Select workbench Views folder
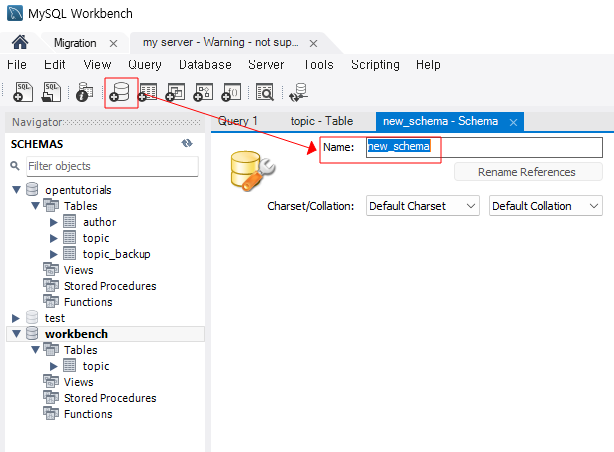The height and width of the screenshot is (452, 614). coord(78,382)
